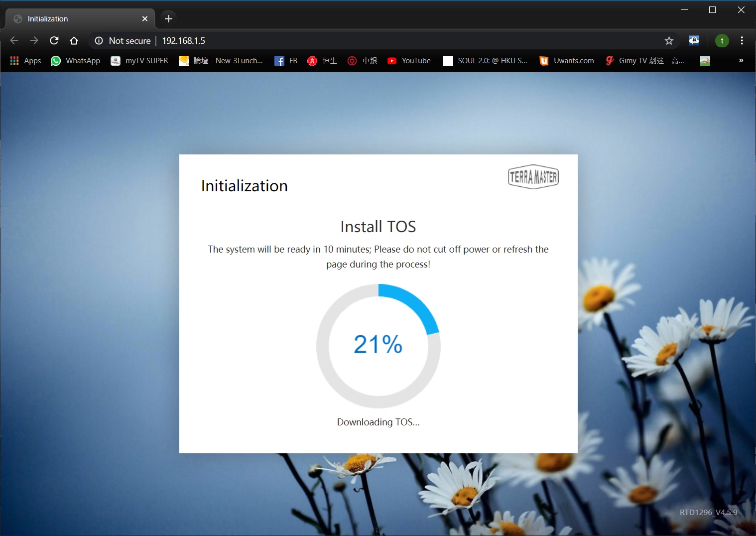Viewport: 756px width, 536px height.
Task: Click the browser Home icon
Action: (x=74, y=40)
